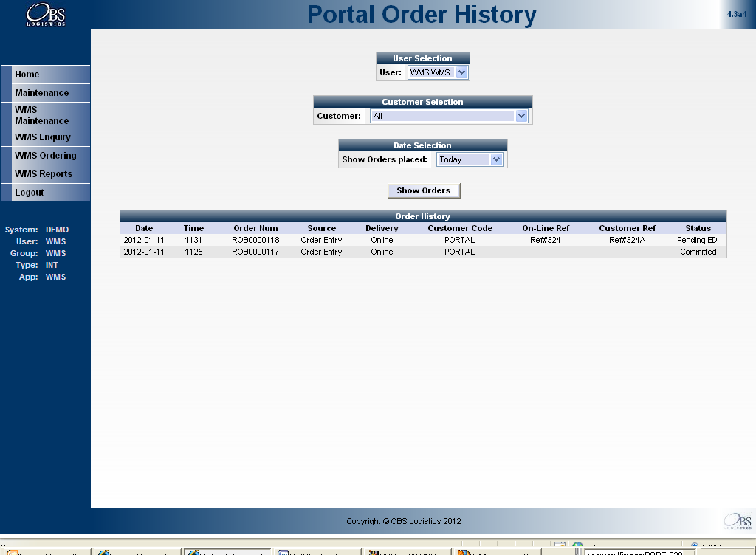756x555 pixels.
Task: Open the Maintenance menu item
Action: (x=45, y=92)
